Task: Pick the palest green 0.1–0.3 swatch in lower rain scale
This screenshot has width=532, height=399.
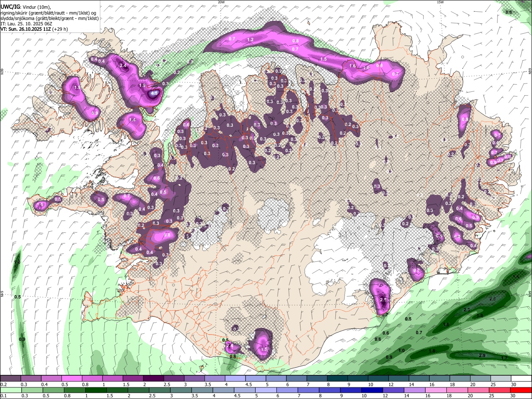Action: pyautogui.click(x=10, y=390)
